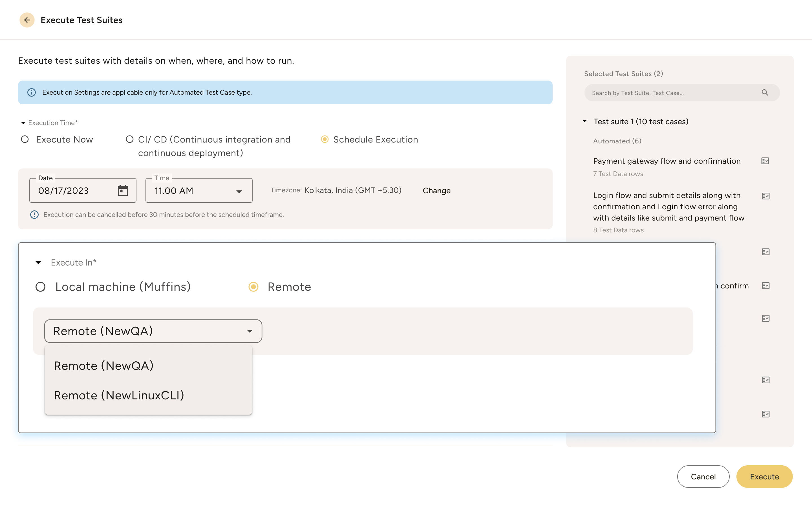The image size is (812, 507).
Task: Click the search icon in Selected Test Suites panel
Action: click(765, 93)
